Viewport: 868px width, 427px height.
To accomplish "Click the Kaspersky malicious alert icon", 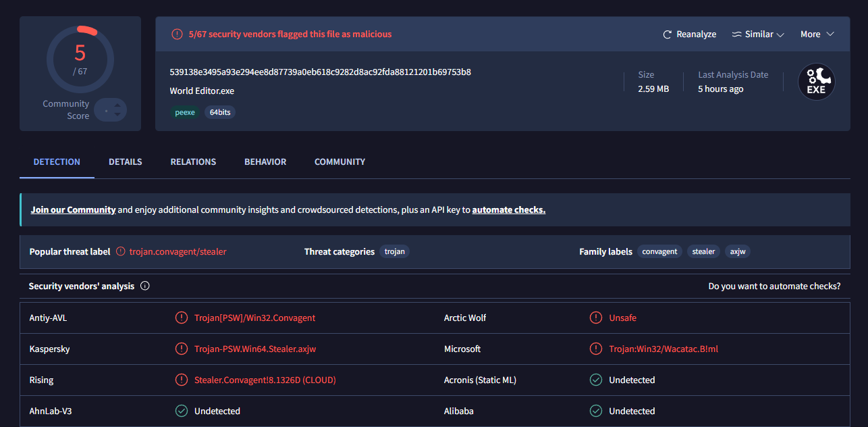I will pyautogui.click(x=181, y=349).
